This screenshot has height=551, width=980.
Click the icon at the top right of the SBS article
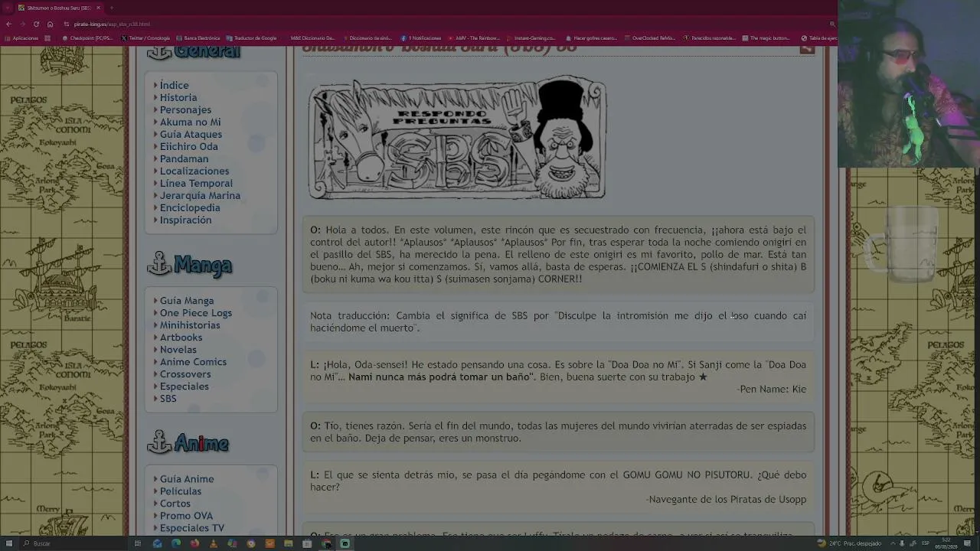click(x=807, y=48)
